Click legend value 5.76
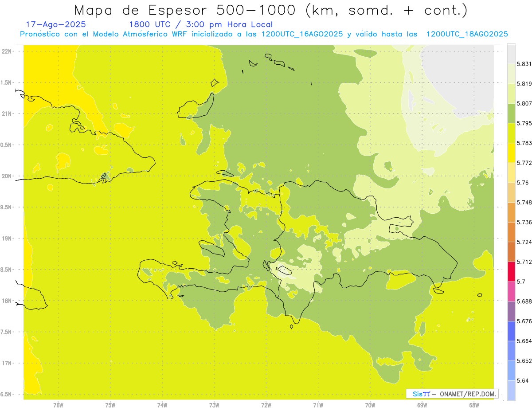The image size is (532, 411). click(522, 182)
